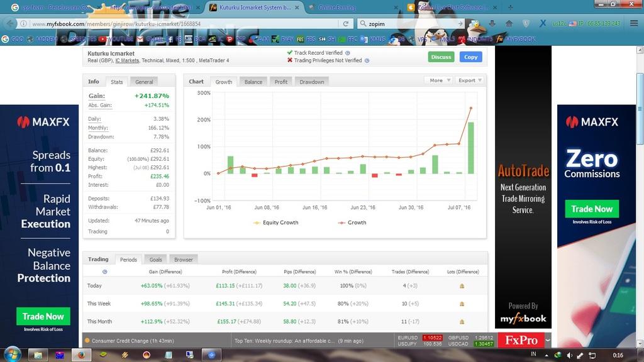The image size is (644, 362).
Task: Open the Windows Start menu
Action: pyautogui.click(x=11, y=354)
